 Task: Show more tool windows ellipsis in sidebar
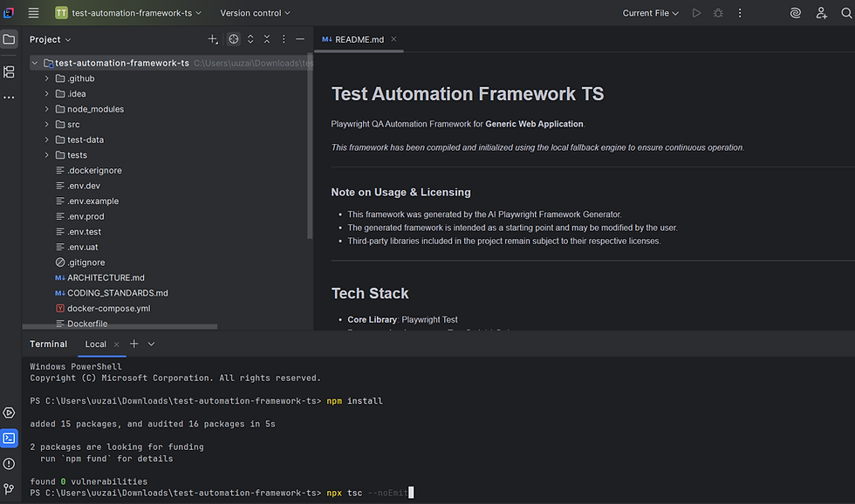coord(10,98)
